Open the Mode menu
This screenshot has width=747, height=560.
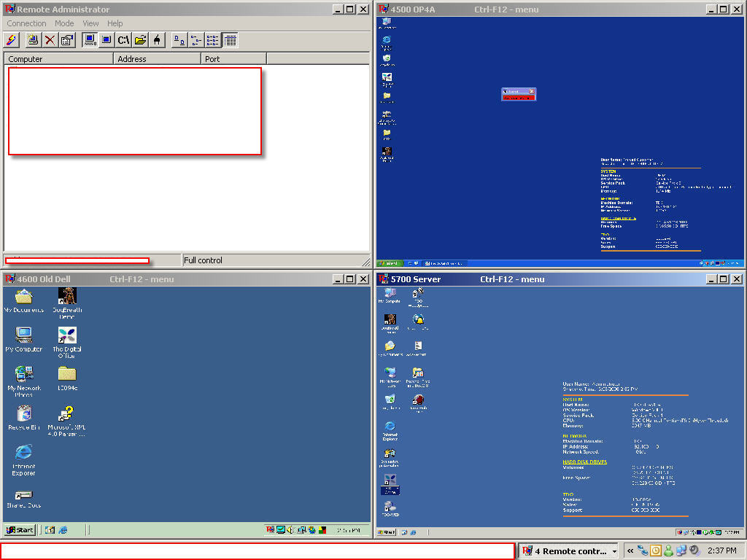click(x=64, y=23)
